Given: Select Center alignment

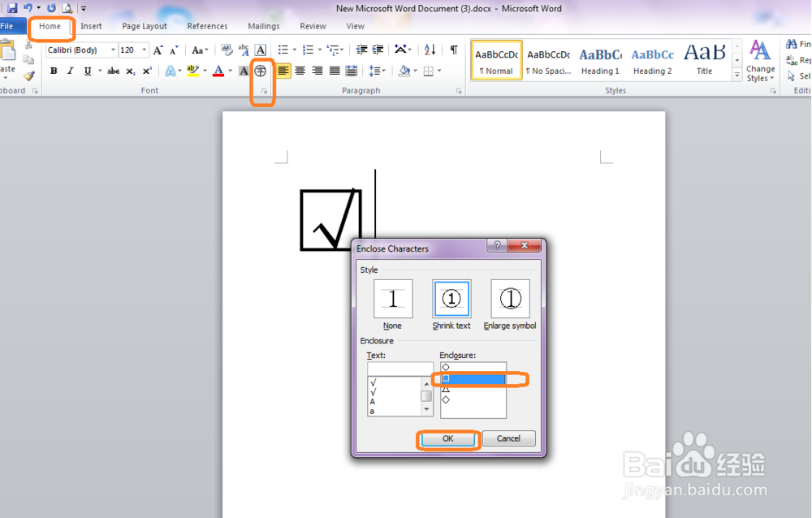Looking at the screenshot, I should (x=300, y=71).
